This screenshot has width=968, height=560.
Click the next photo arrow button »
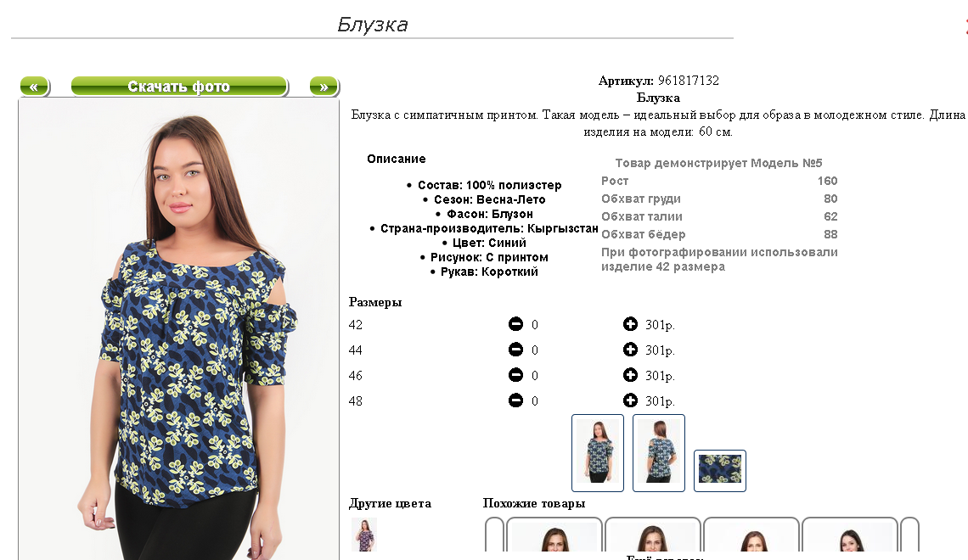pos(324,87)
